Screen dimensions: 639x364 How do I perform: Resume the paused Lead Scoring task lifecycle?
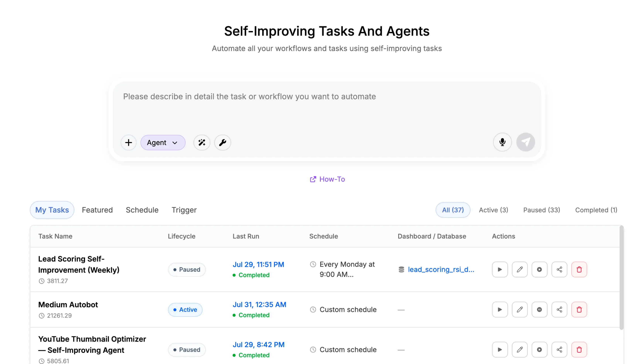[x=539, y=269]
